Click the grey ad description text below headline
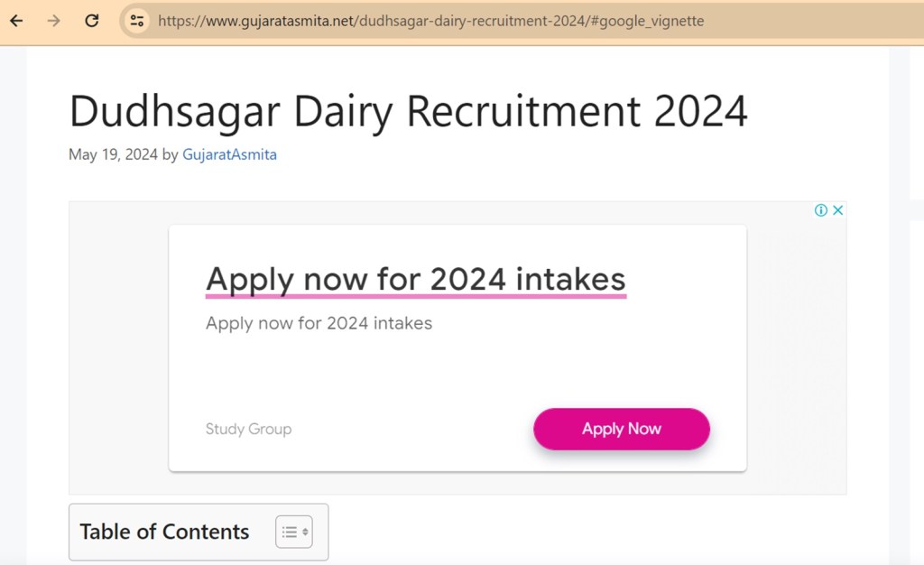924x565 pixels. point(319,322)
